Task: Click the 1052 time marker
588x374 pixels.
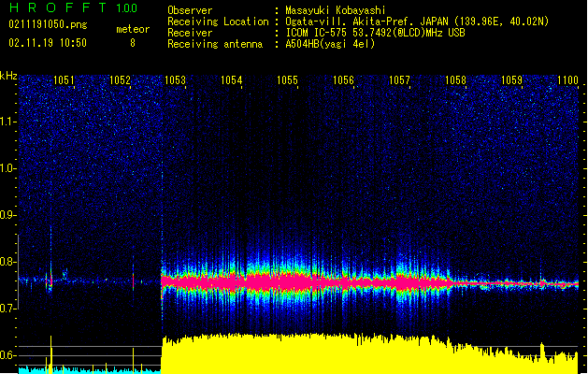Action: tap(120, 79)
